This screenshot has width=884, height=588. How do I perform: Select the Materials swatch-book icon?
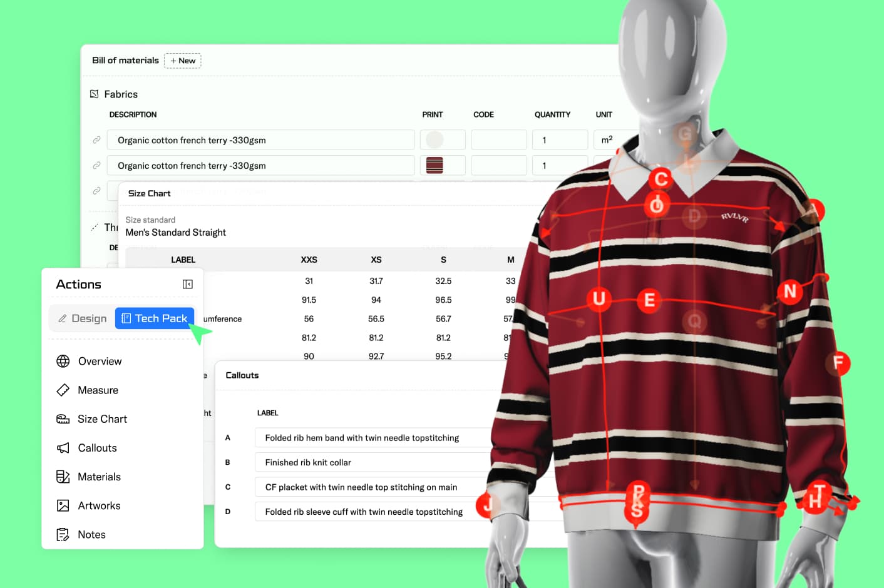coord(63,476)
